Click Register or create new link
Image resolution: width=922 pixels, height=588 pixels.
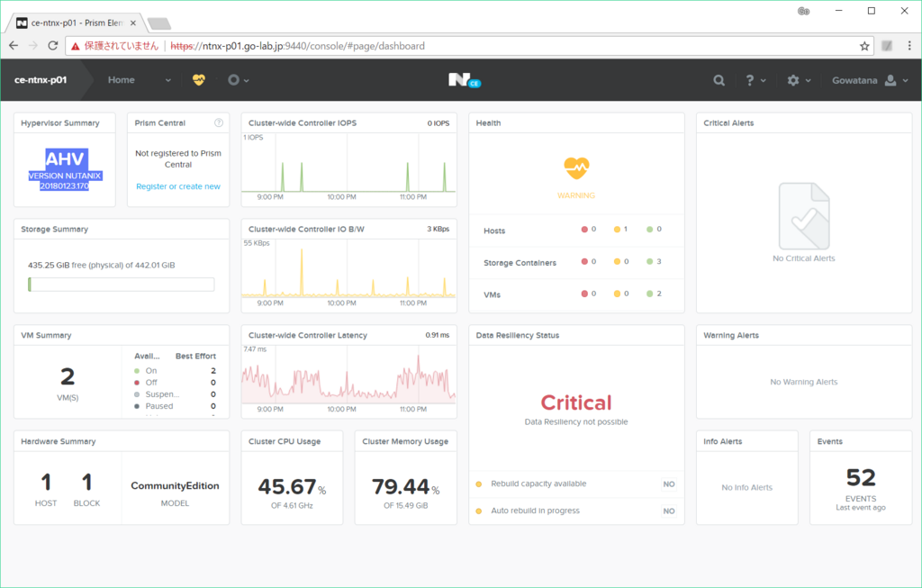[x=178, y=186]
